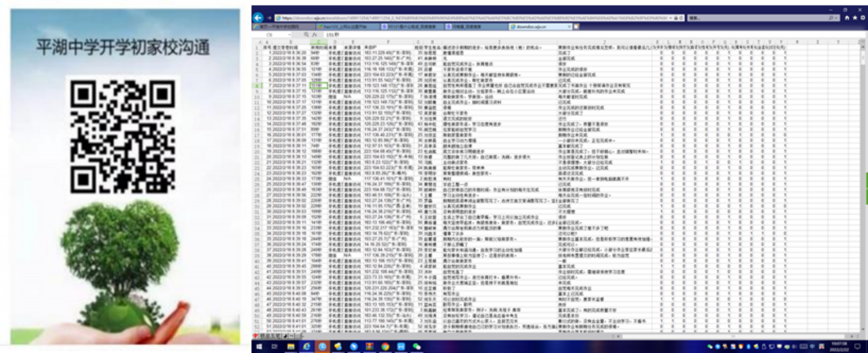The image size is (868, 353).
Task: Select row 1 via its row header
Action: [257, 47]
